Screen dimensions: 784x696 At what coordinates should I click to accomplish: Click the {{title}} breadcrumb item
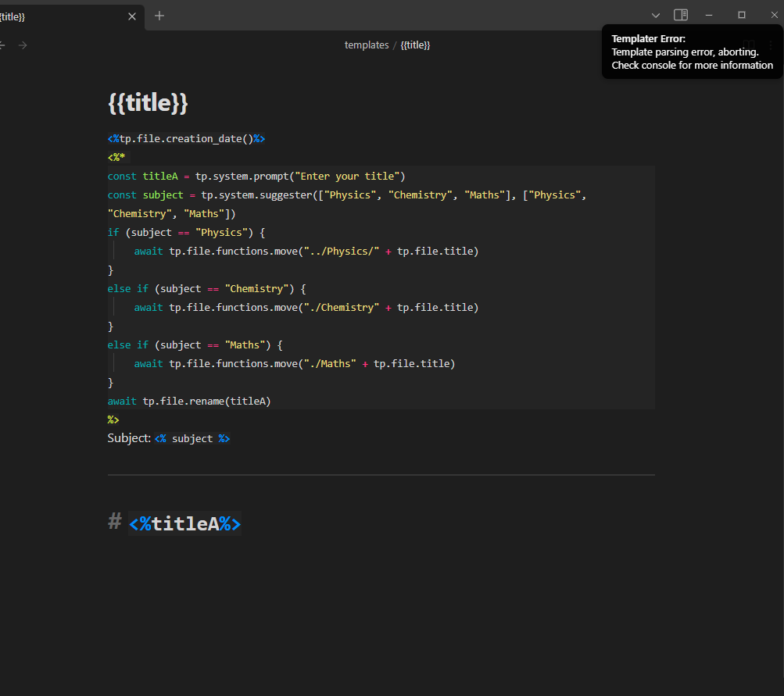tap(415, 45)
